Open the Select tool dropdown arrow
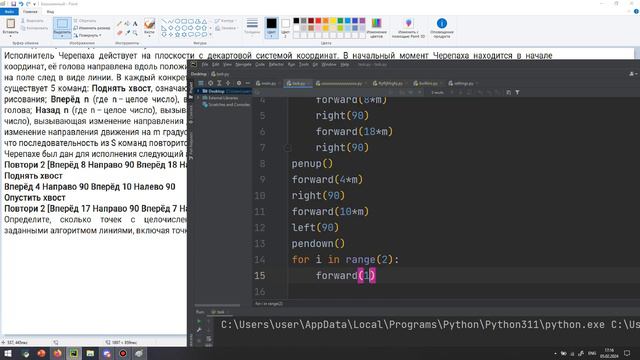 [62, 36]
